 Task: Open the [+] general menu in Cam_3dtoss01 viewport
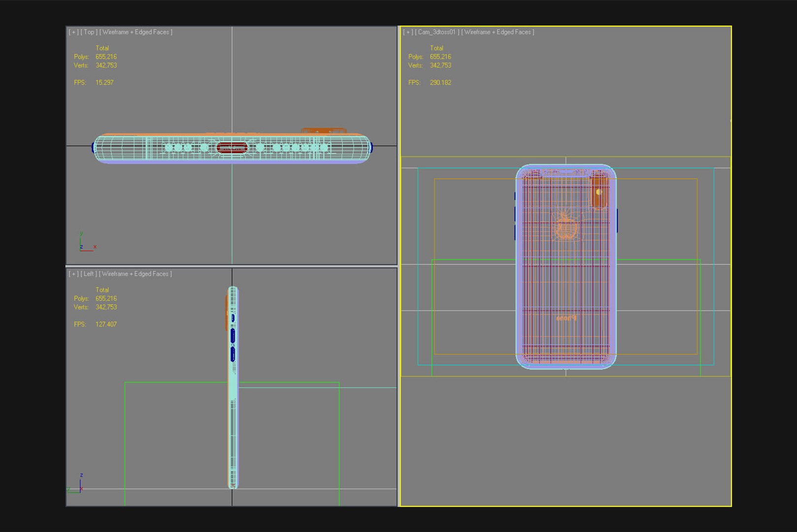tap(408, 32)
